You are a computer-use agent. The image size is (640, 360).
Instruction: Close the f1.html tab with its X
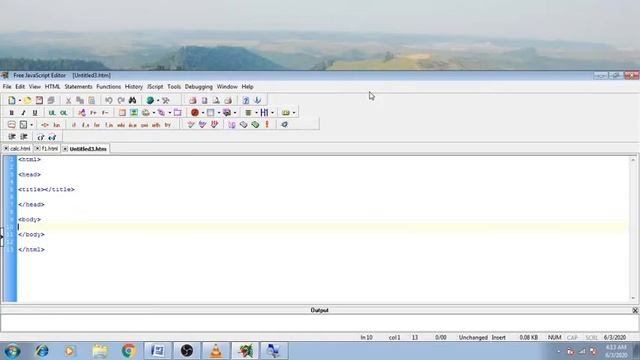point(38,149)
